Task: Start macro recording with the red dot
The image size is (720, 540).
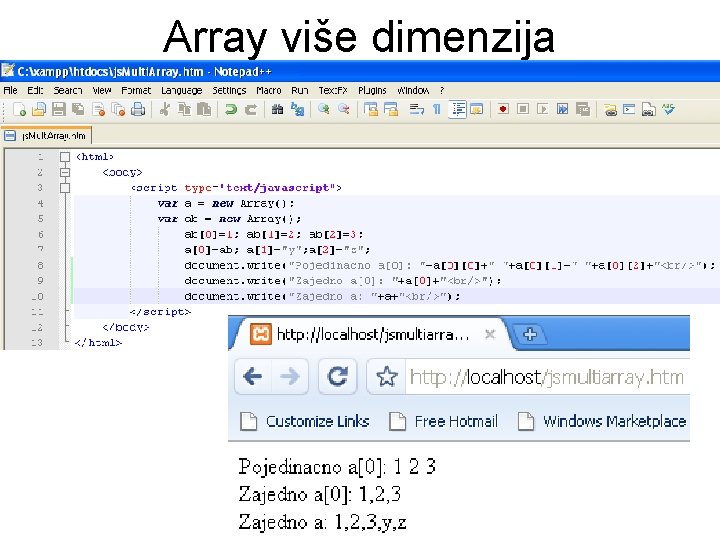Action: click(x=503, y=109)
